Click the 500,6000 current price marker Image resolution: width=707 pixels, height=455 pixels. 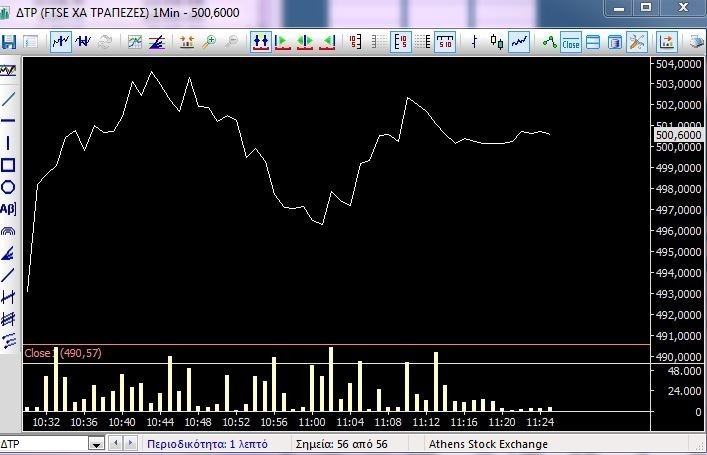[x=677, y=134]
